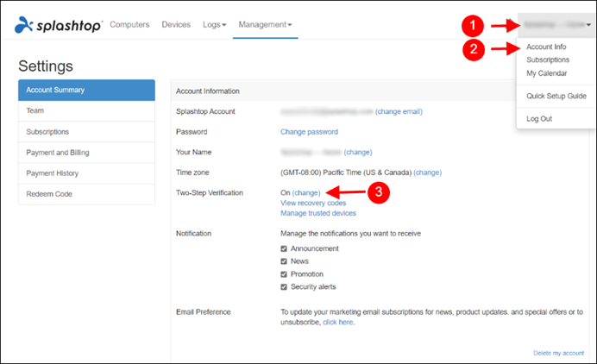This screenshot has height=364, width=597.
Task: Open the blurred account name dropdown
Action: 556,25
